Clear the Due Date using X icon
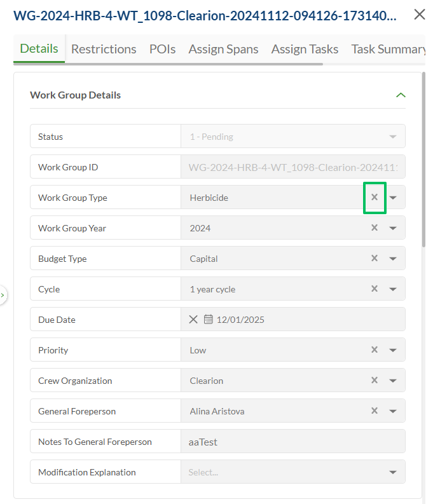Image resolution: width=440 pixels, height=504 pixels. tap(193, 320)
